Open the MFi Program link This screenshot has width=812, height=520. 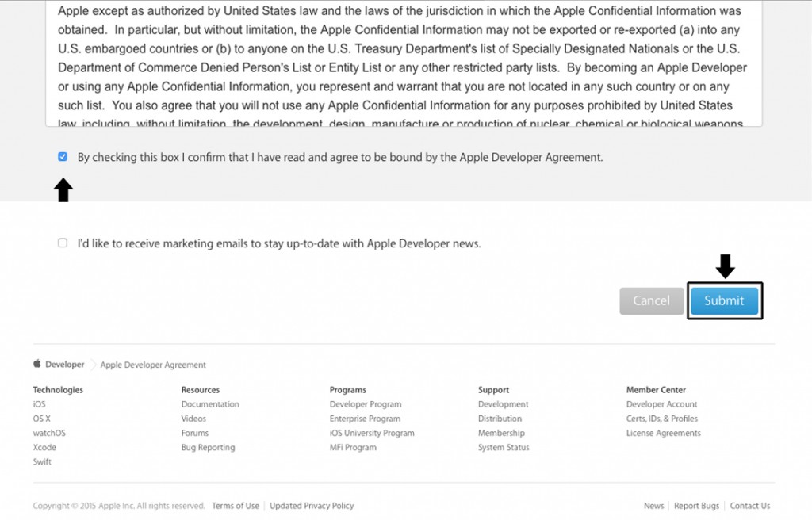[x=353, y=448]
